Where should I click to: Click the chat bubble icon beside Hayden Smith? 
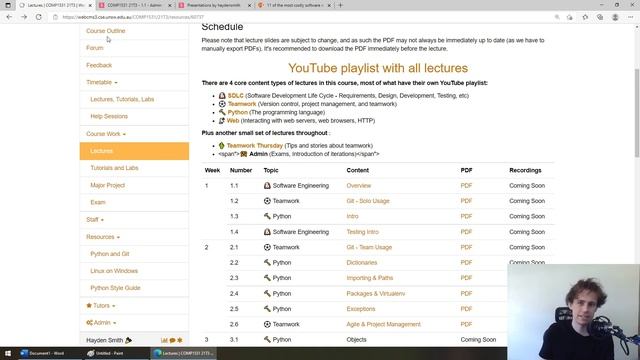[x=172, y=340]
